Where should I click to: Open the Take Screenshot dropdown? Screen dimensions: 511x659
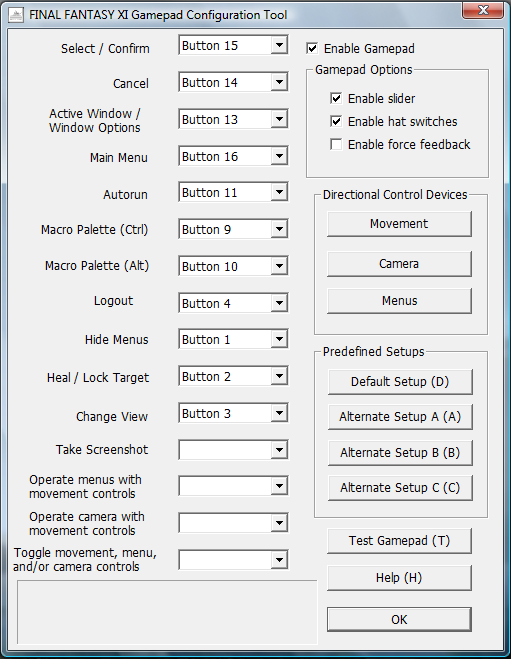click(x=279, y=450)
